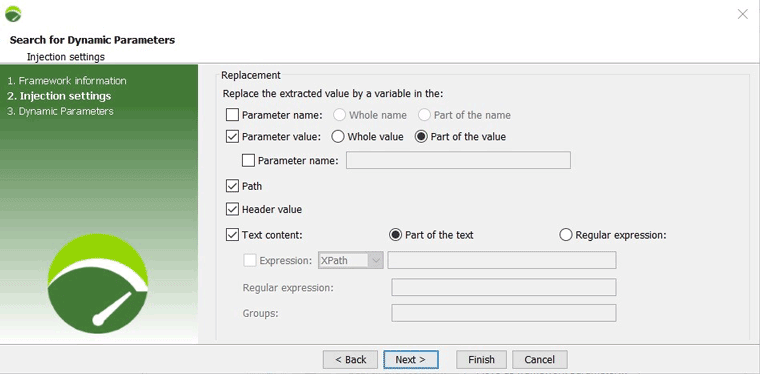Toggle the Text content checkbox
760x374 pixels.
tap(233, 235)
